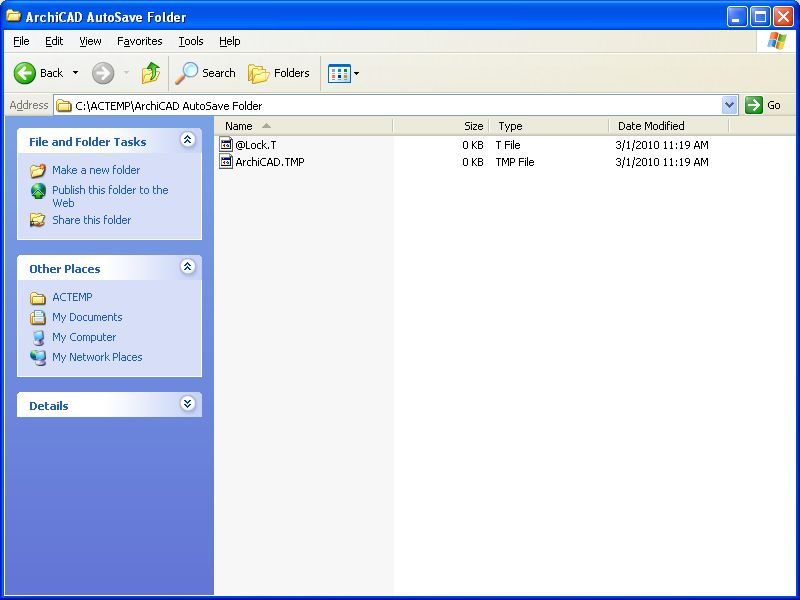Click Share this folder
This screenshot has width=800, height=600.
pyautogui.click(x=91, y=220)
